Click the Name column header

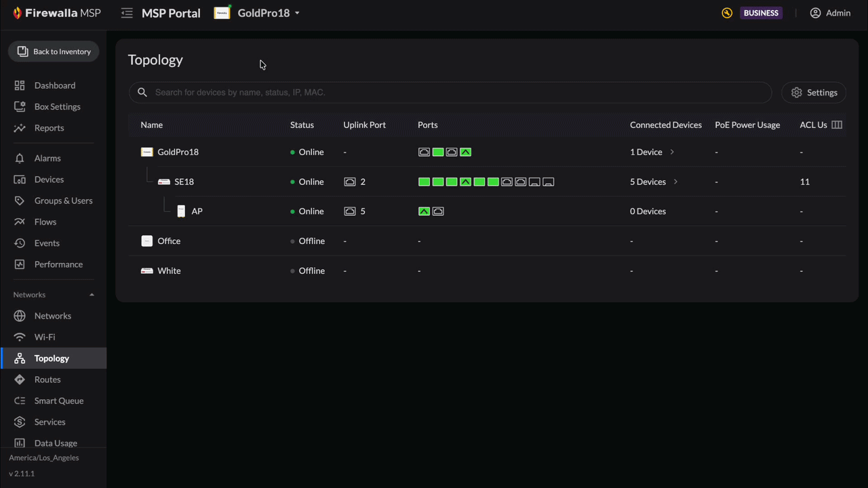(x=152, y=125)
